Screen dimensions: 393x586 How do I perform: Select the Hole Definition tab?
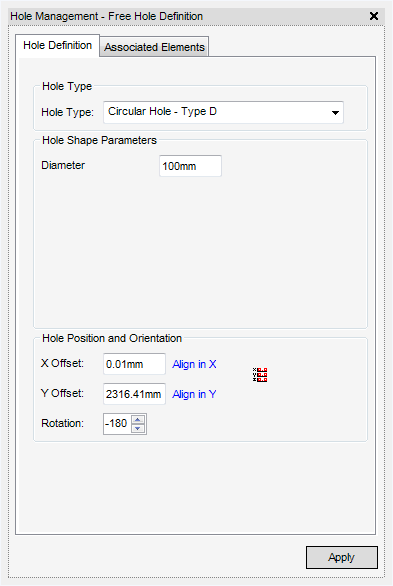coord(58,45)
